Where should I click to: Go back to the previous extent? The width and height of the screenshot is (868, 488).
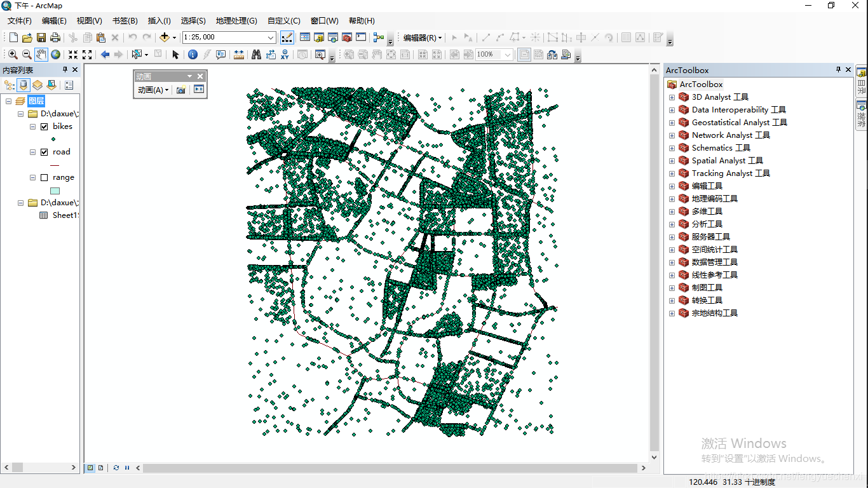tap(105, 55)
